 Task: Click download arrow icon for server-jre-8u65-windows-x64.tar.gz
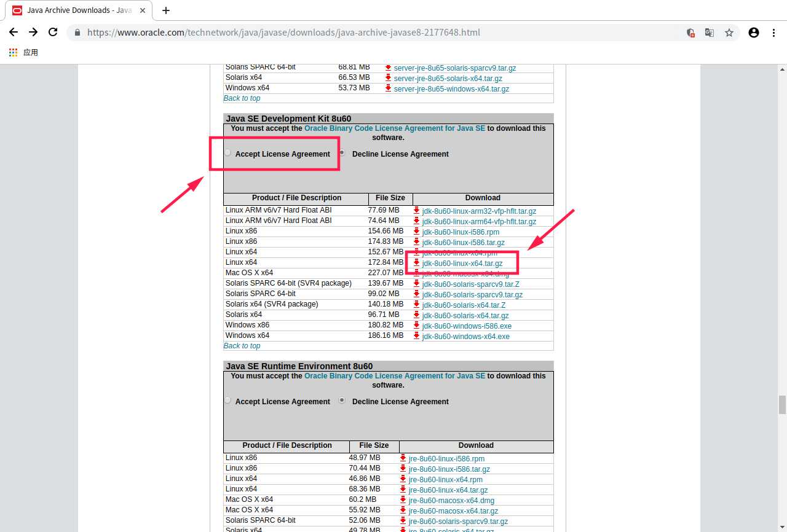tap(389, 88)
